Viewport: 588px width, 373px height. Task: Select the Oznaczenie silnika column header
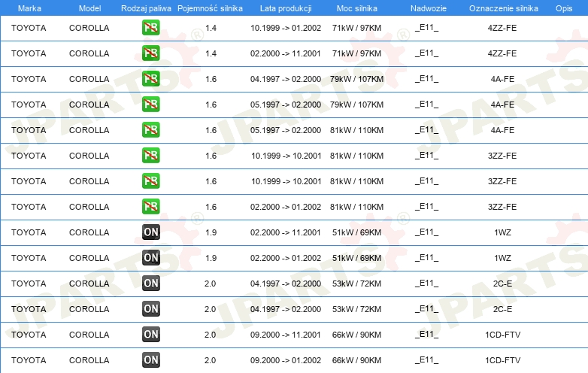pos(502,8)
